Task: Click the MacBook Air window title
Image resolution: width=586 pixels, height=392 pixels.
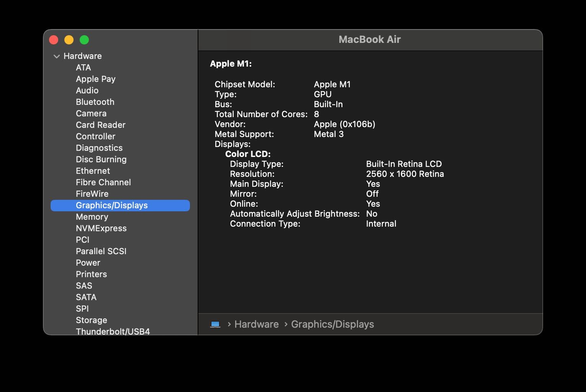Action: click(x=369, y=39)
